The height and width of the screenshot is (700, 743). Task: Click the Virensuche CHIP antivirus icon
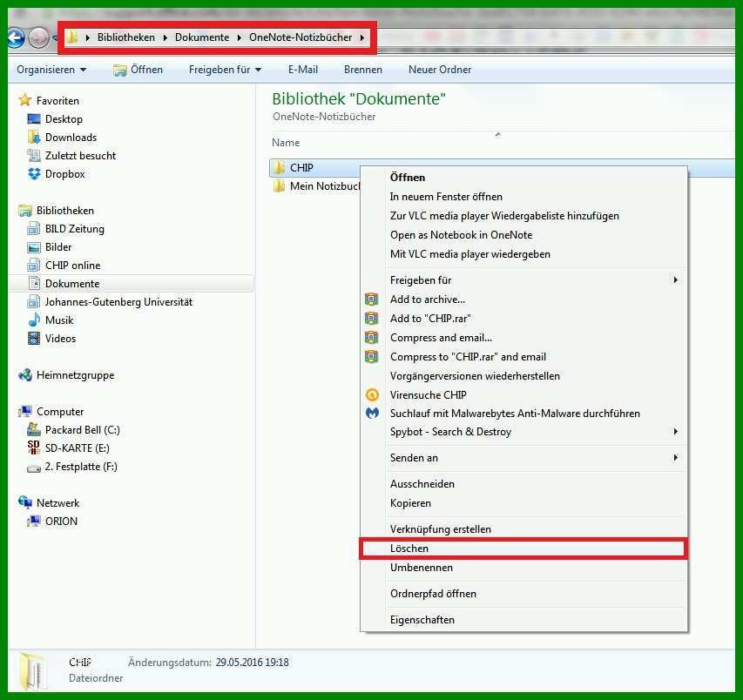(x=372, y=394)
